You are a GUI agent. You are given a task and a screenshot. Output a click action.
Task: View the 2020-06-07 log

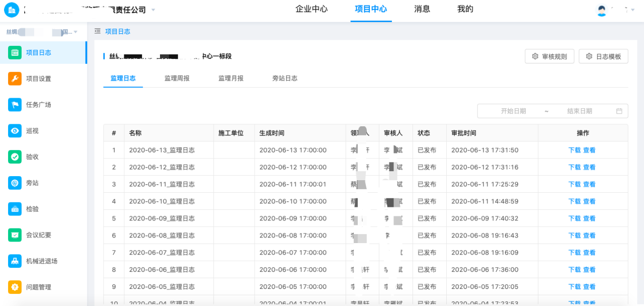(x=589, y=253)
